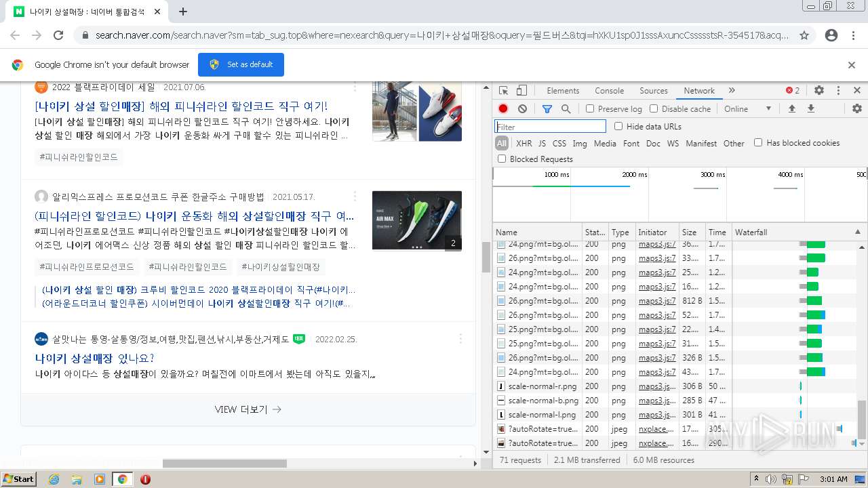Click the address bar URL
Image resolution: width=868 pixels, height=488 pixels.
click(x=442, y=35)
